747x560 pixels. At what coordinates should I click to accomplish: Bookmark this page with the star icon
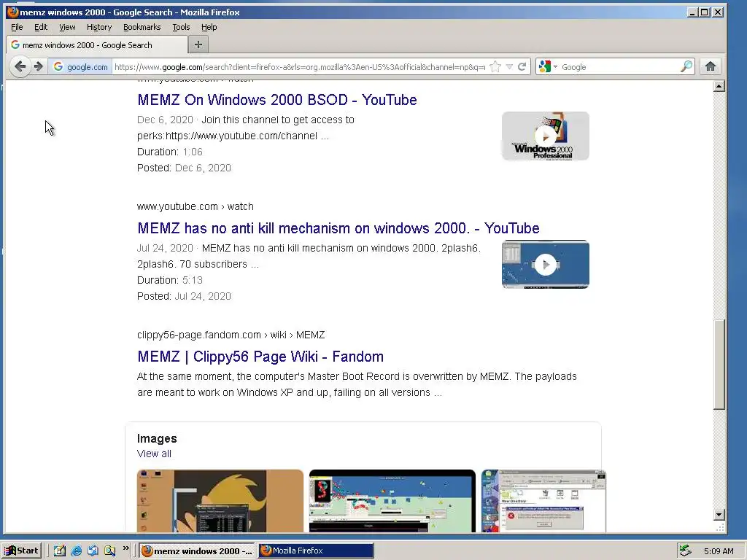pyautogui.click(x=495, y=66)
